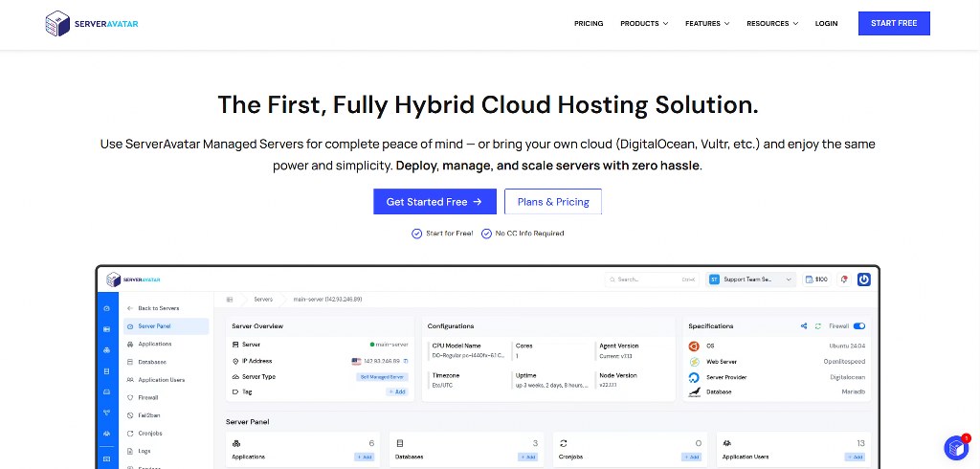Toggle the Firewall switch in Specifications

point(858,325)
